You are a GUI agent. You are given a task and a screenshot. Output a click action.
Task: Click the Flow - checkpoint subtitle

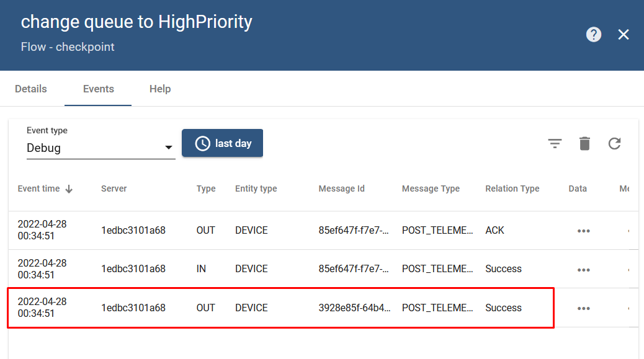(68, 47)
